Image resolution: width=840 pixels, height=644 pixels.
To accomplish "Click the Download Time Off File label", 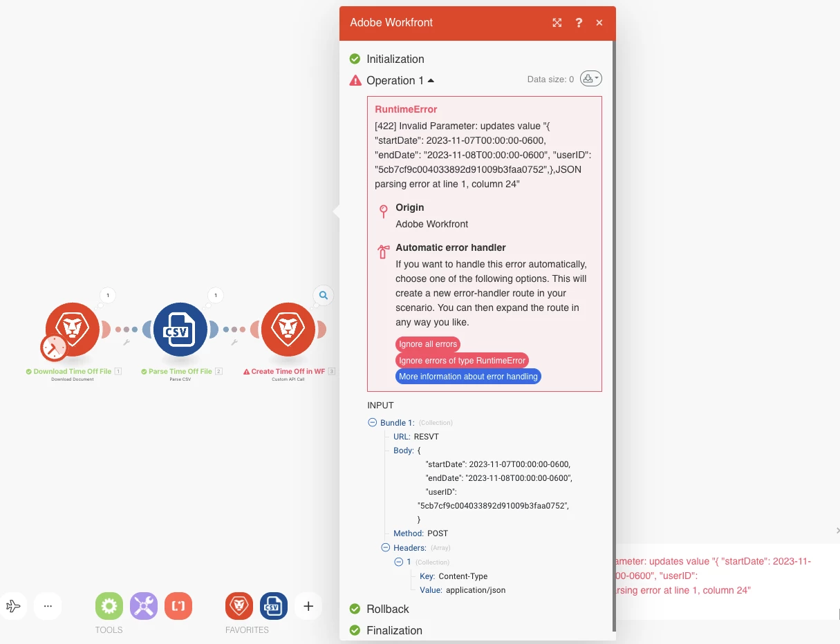I will tap(73, 371).
